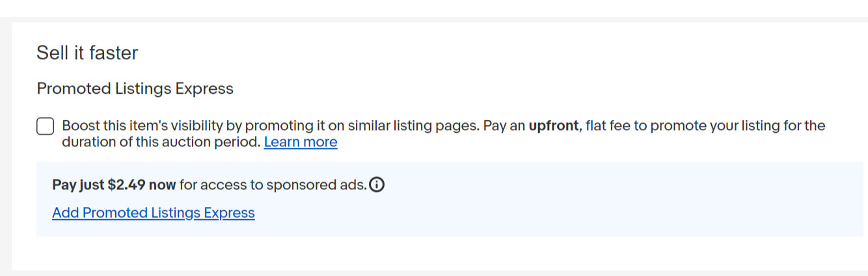Click the Sell it faster heading

pos(87,53)
